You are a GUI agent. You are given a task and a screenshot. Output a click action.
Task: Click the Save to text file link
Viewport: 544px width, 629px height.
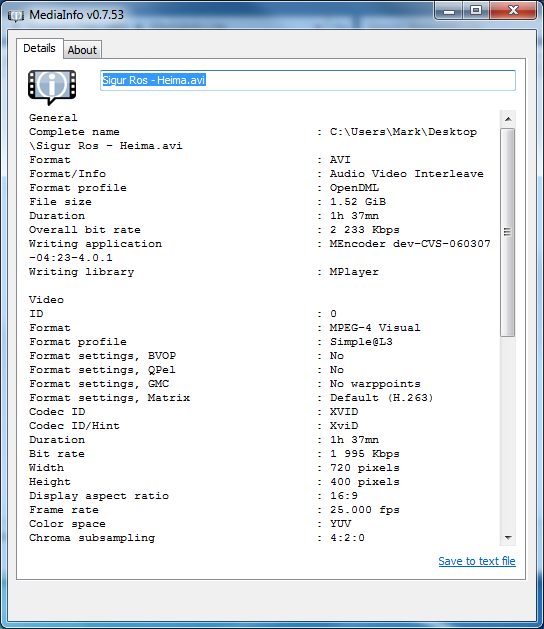pos(477,561)
